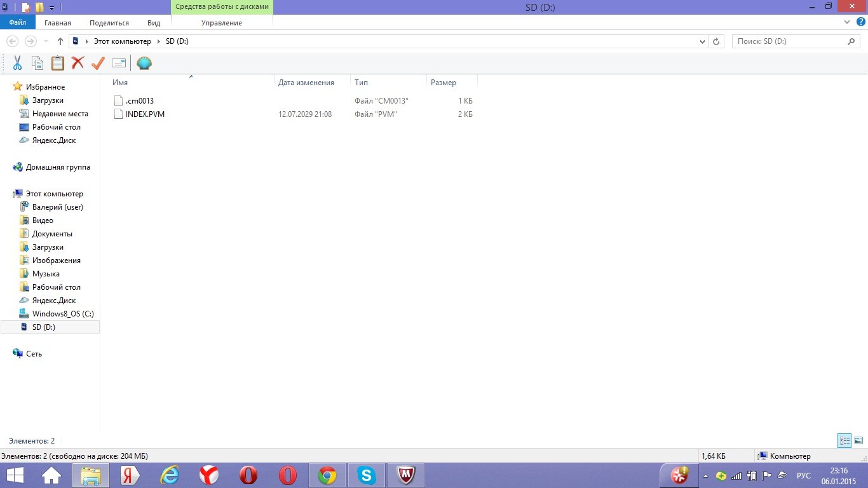Click the orange checkmark Properties toolbar icon
The height and width of the screenshot is (488, 868).
point(98,63)
